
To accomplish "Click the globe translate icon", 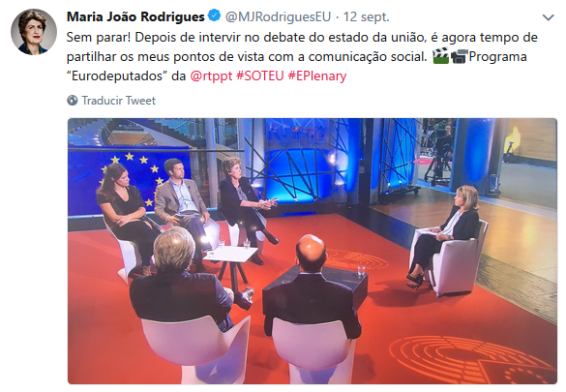I will click(73, 100).
